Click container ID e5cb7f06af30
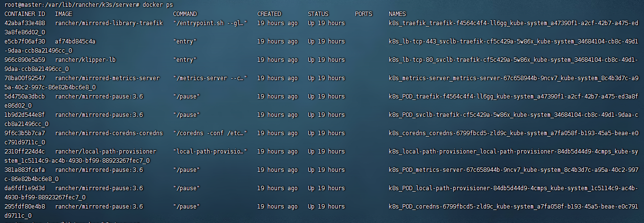The width and height of the screenshot is (644, 223). (x=25, y=42)
